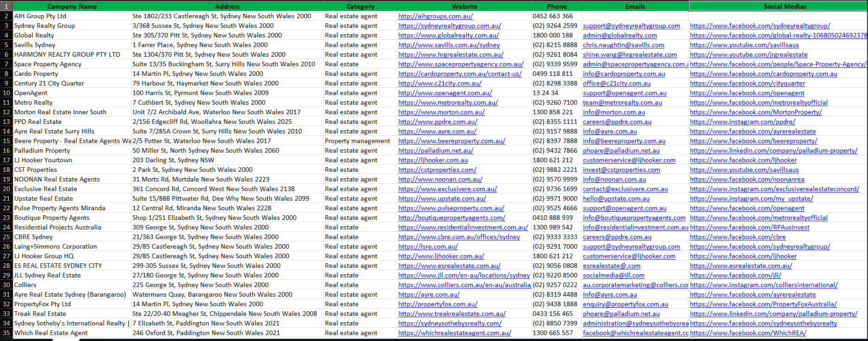Select the 'AIH Group Pty Ltd' cell

click(x=72, y=16)
